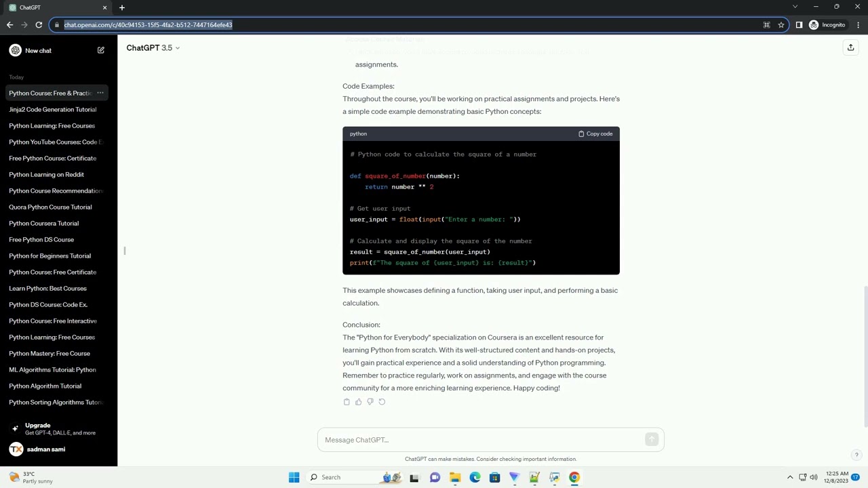Open Python Algorithm Tutorial chat
The image size is (868, 488).
click(57, 386)
